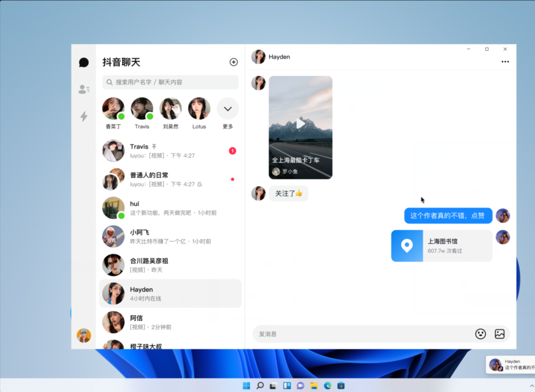The height and width of the screenshot is (392, 535).
Task: Open the 上海图书馆 location card
Action: pyautogui.click(x=442, y=245)
